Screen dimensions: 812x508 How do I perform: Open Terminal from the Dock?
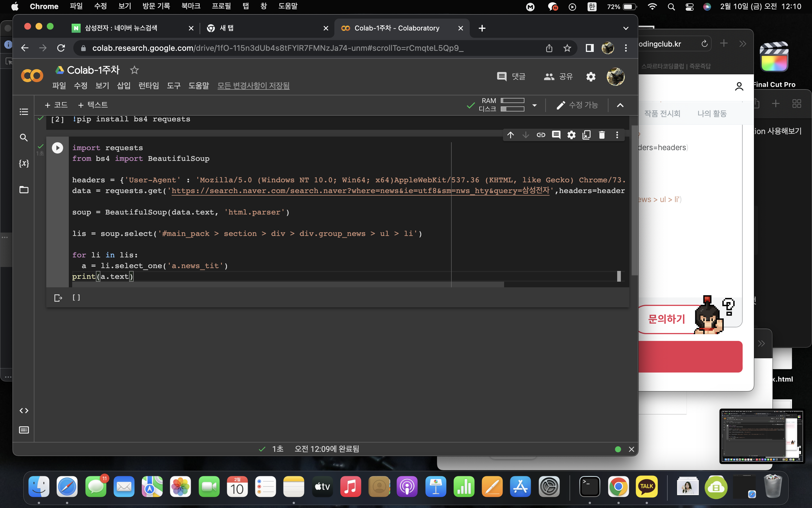coord(590,486)
